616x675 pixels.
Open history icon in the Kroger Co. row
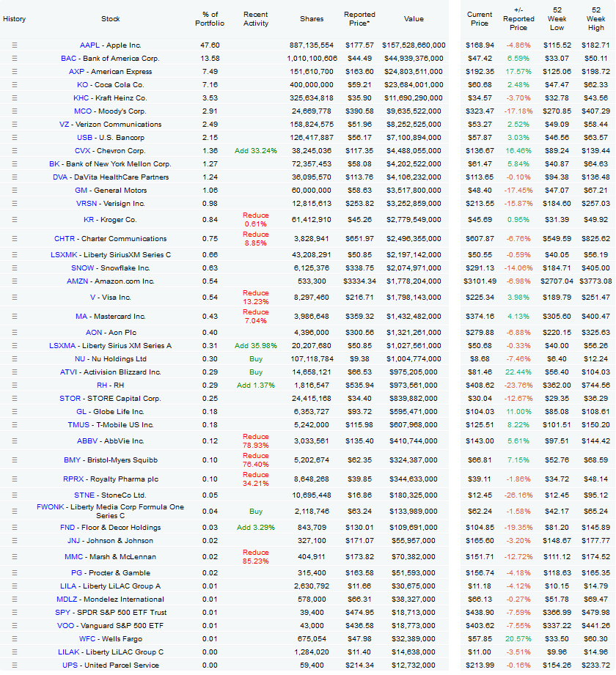click(14, 220)
